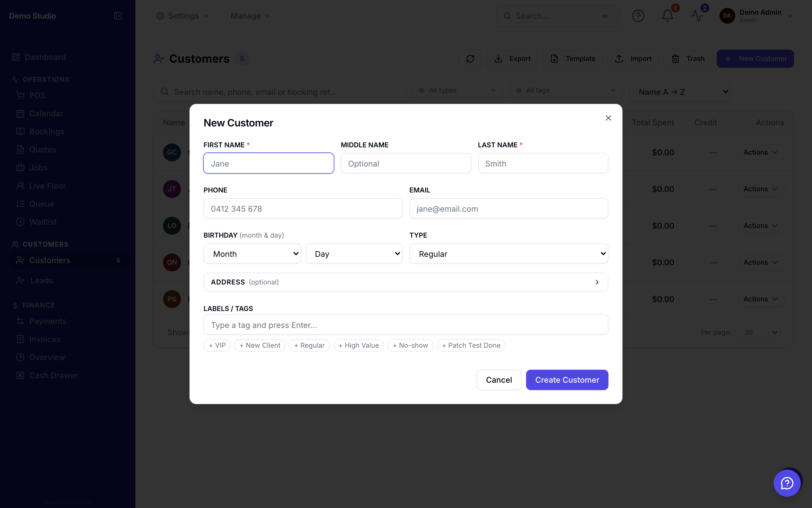Add the VIP tag chip
812x508 pixels.
click(x=217, y=345)
